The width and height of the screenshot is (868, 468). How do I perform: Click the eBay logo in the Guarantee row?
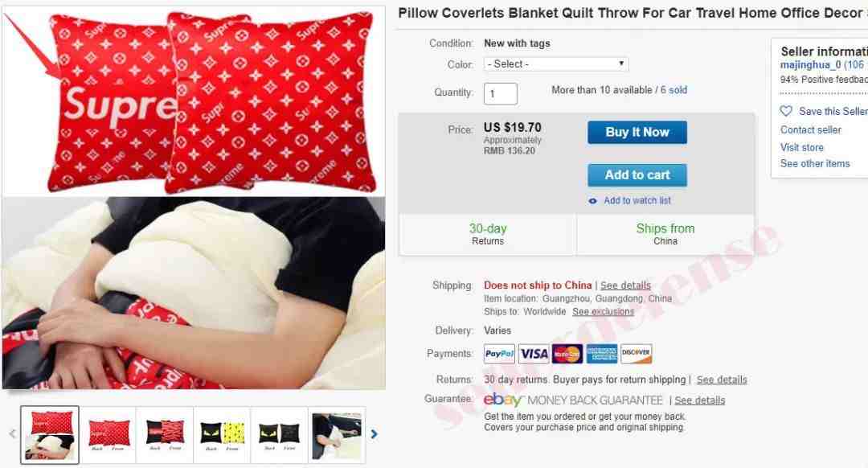(x=502, y=400)
